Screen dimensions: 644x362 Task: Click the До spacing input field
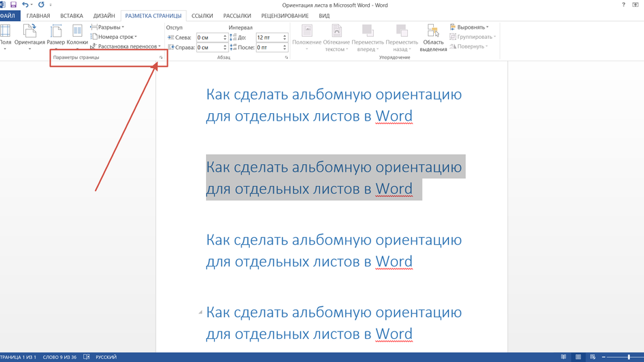click(269, 37)
